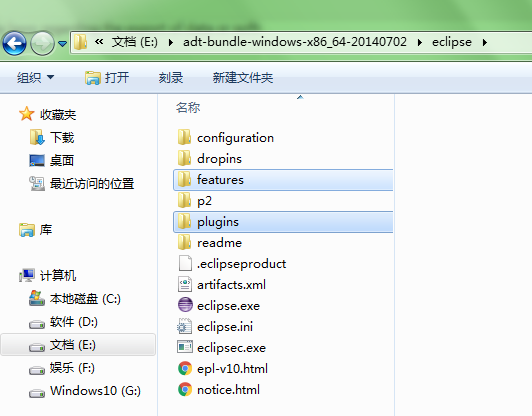
Task: Click the blue Back navigation arrow
Action: point(14,43)
